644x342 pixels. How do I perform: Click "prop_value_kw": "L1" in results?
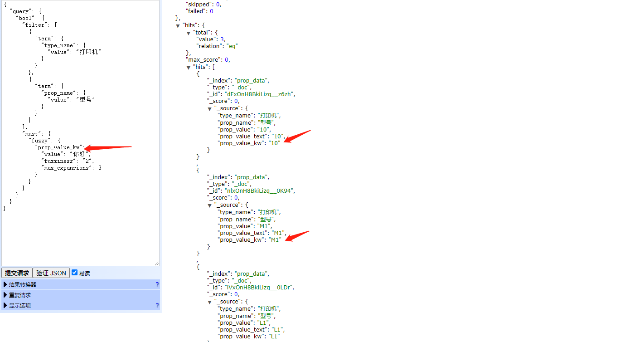(249, 337)
